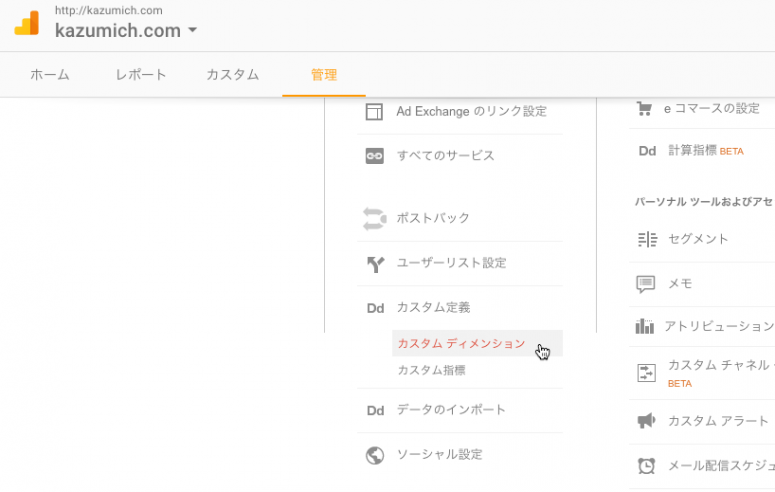Click the カスタム アラート megaphone icon
The height and width of the screenshot is (492, 775).
tap(647, 421)
